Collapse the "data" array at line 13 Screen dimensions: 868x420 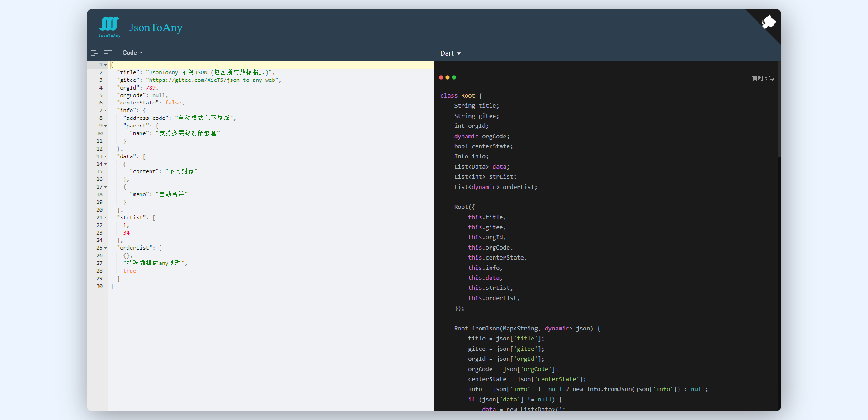coord(106,157)
